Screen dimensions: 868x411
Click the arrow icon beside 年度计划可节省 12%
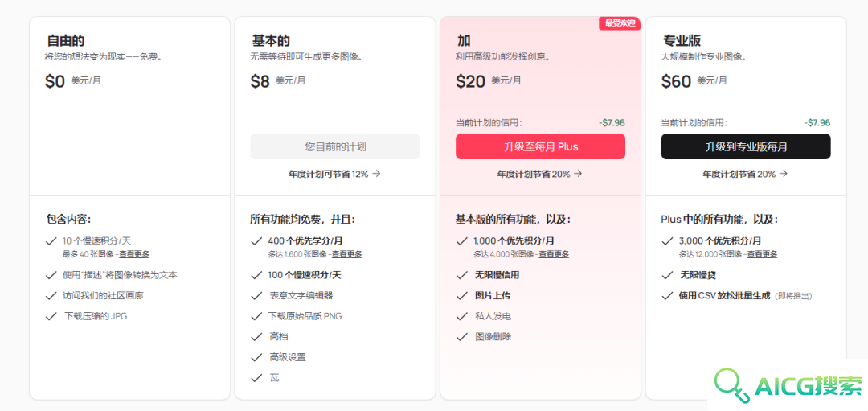tap(376, 174)
